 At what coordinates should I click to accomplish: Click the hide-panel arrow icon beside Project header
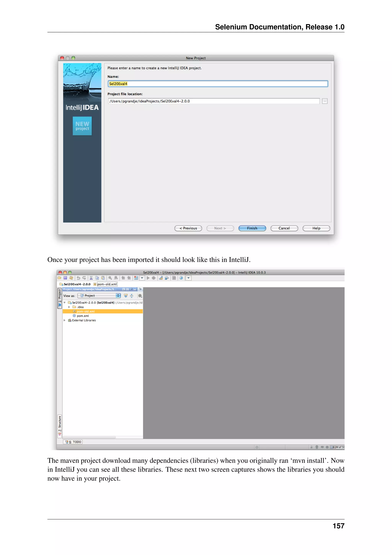click(x=140, y=289)
